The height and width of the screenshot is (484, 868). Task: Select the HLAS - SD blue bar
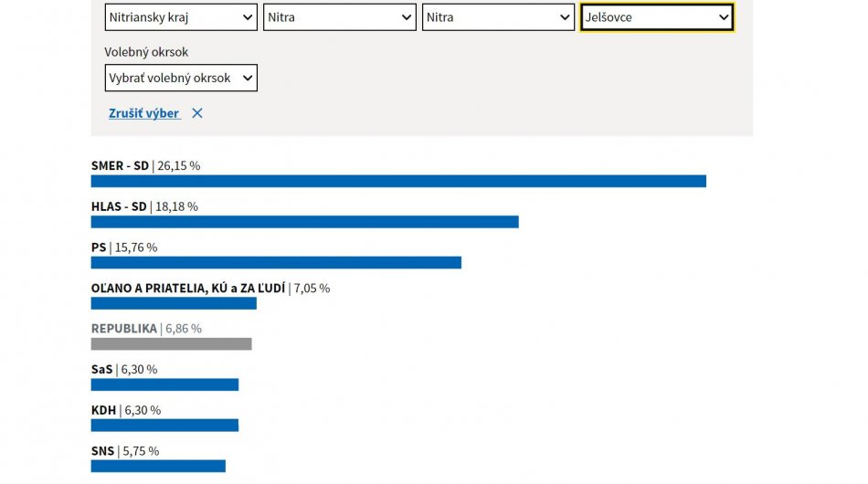point(304,222)
